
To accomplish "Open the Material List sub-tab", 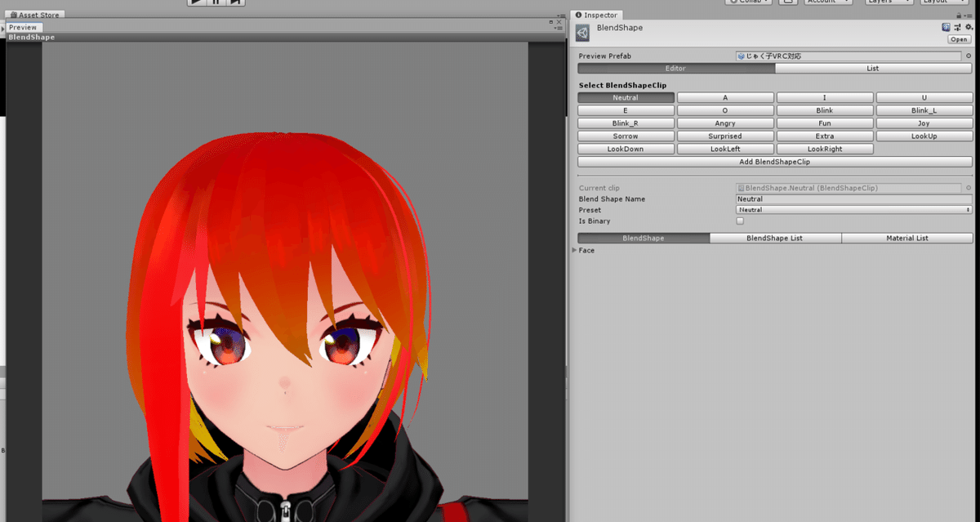I will (x=906, y=238).
